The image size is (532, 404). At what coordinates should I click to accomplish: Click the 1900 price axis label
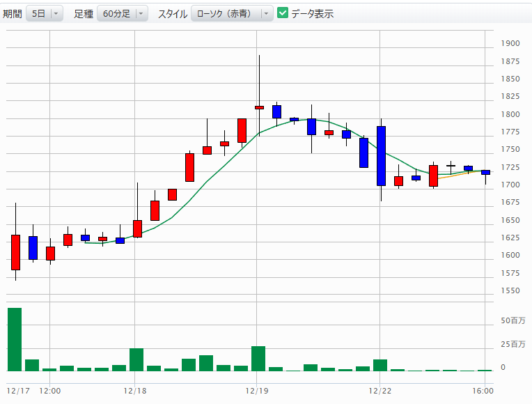[x=510, y=44]
